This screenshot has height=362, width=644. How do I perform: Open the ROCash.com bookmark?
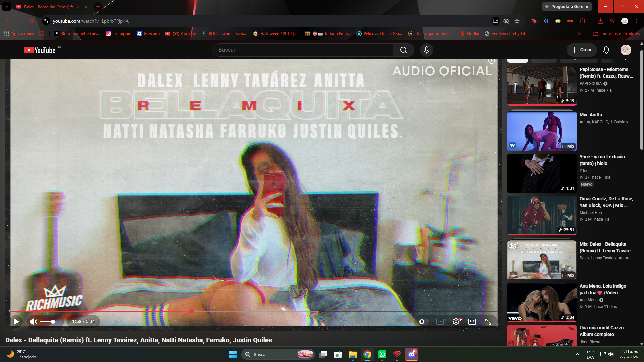tap(224, 34)
